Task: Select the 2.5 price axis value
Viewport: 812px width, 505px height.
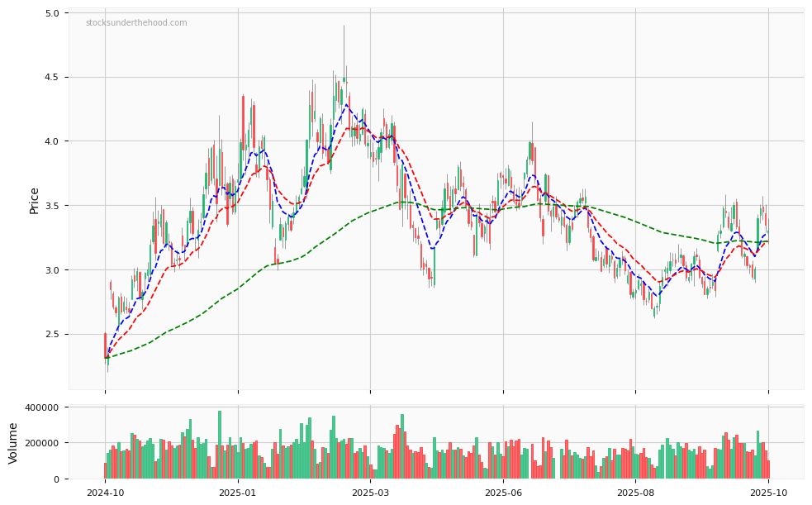Action: click(51, 334)
